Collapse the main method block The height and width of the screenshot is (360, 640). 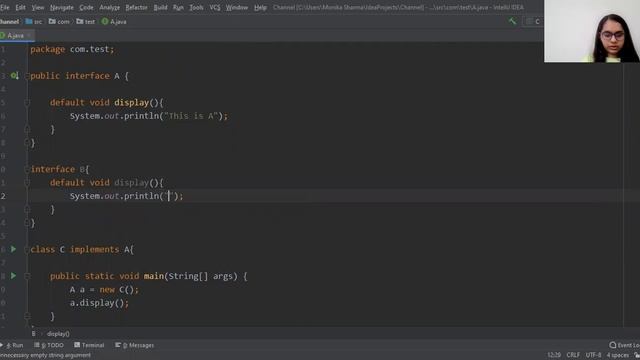(27, 276)
